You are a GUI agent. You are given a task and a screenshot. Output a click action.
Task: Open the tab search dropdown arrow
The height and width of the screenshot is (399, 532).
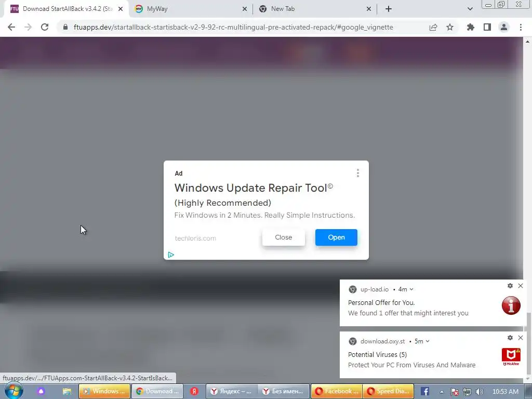click(470, 9)
